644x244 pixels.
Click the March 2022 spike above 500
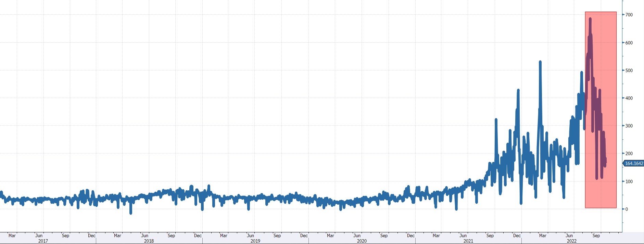click(x=540, y=62)
